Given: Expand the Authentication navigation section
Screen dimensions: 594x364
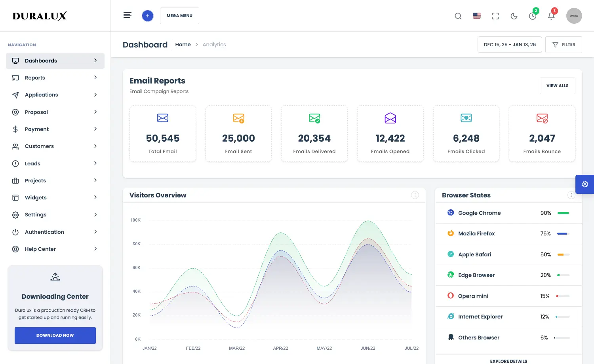Looking at the screenshot, I should (55, 232).
